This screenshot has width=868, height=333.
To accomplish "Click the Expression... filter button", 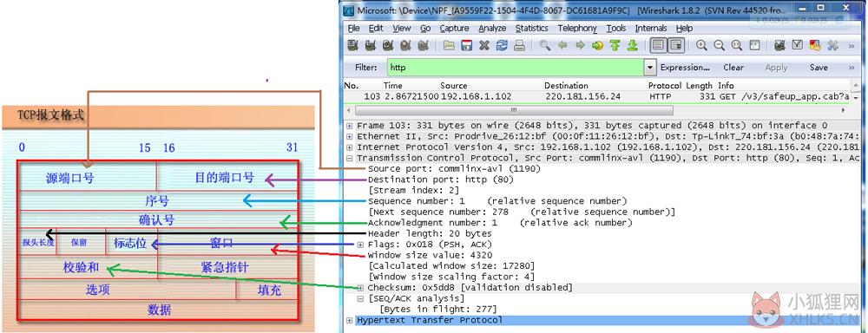I will 685,68.
